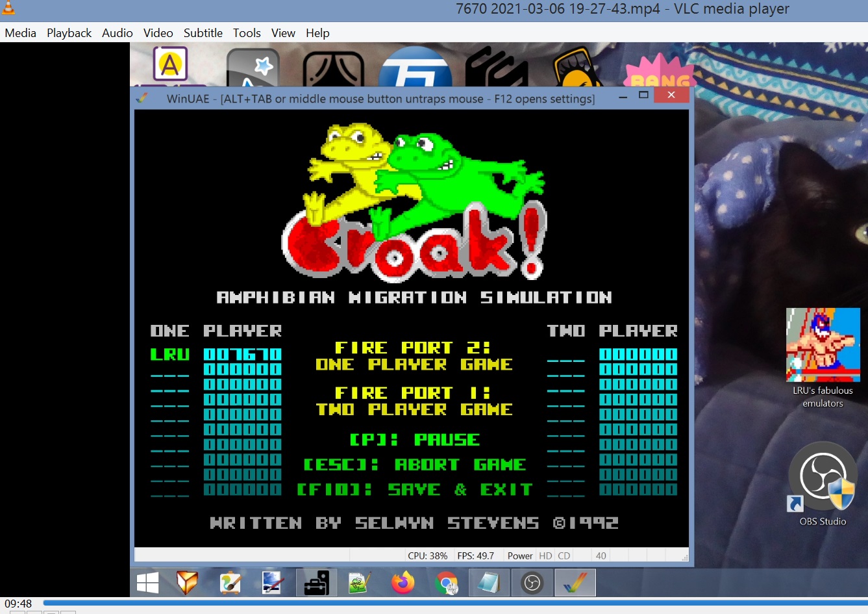The width and height of the screenshot is (868, 614).
Task: Click the [P]: PAUSE instruction
Action: click(415, 440)
